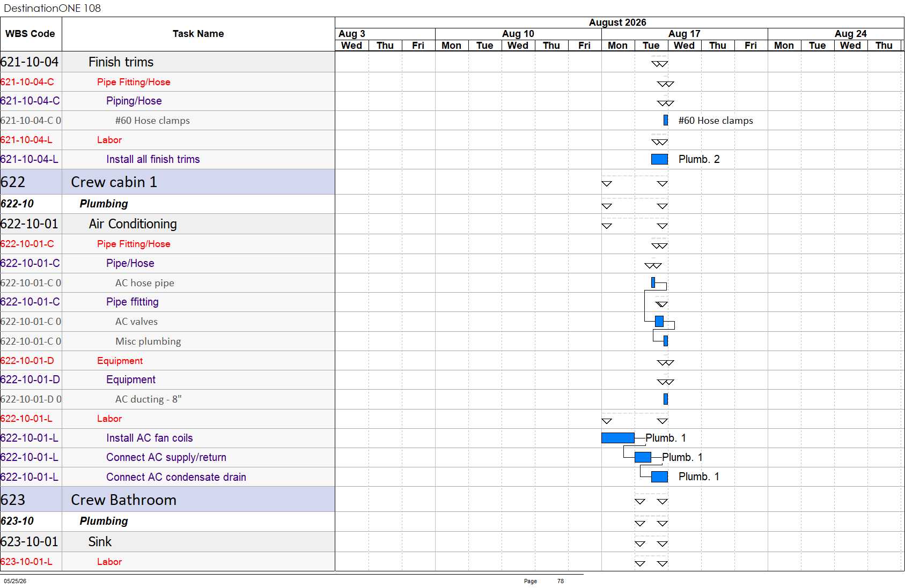Click the Crew cabin 1 summary start marker

(x=607, y=184)
